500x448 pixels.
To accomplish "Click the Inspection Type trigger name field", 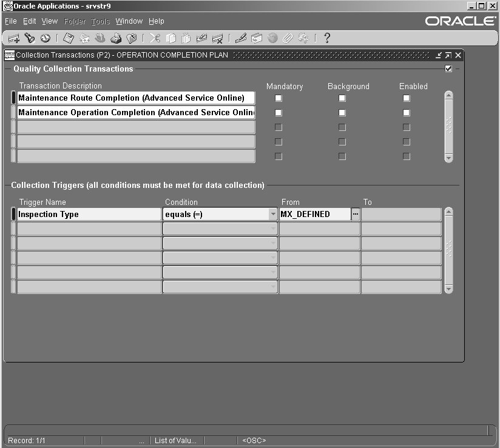I will click(x=89, y=214).
